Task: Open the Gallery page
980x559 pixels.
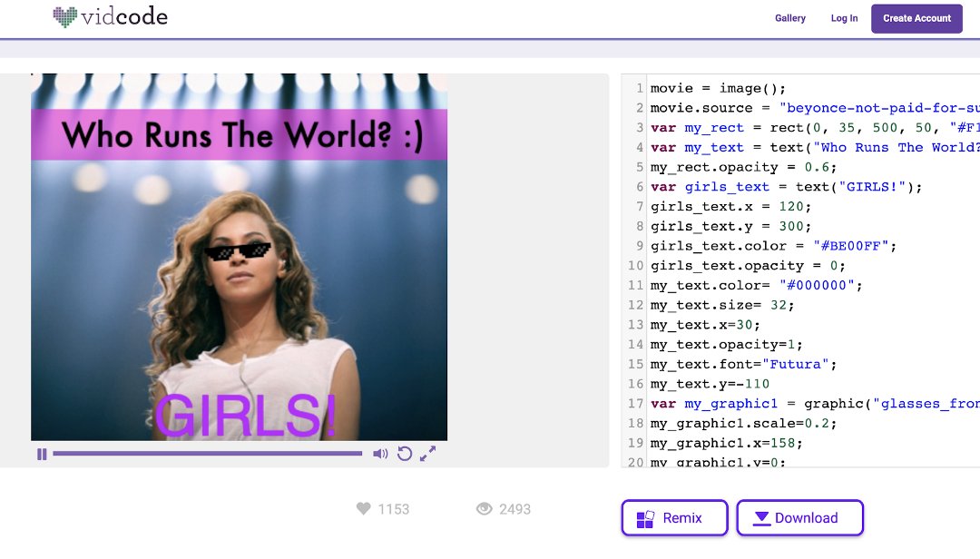Action: click(790, 18)
